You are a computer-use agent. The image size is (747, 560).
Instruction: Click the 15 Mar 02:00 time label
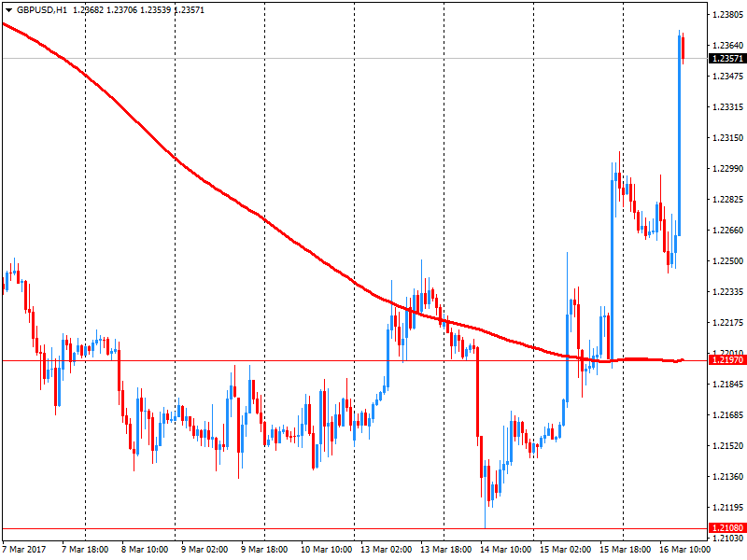tap(566, 550)
